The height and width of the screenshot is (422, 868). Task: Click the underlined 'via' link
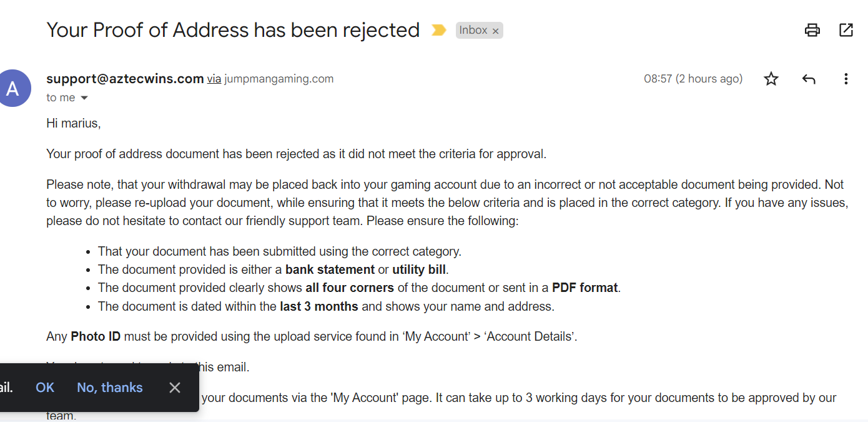pos(214,79)
